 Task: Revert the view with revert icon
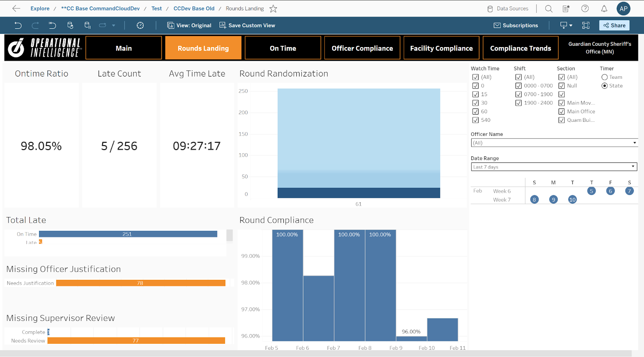click(x=53, y=25)
